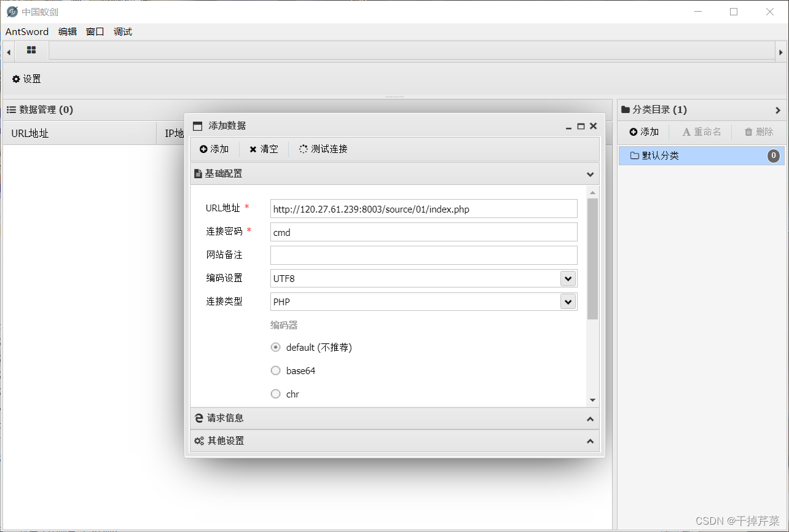Click the 默认分类 count badge
Viewport: 789px width, 532px height.
(774, 156)
